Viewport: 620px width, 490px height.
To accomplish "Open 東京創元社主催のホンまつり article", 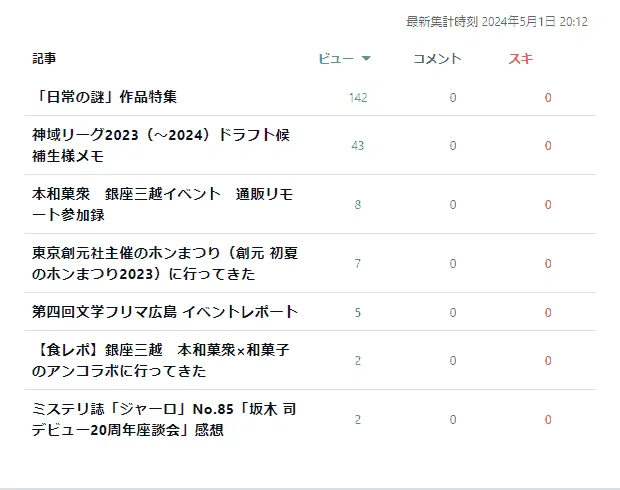I will (165, 263).
